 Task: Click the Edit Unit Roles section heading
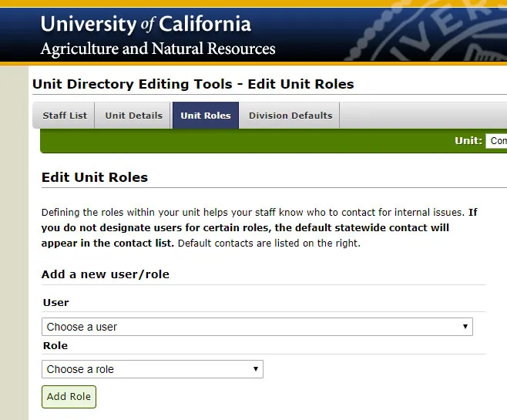pyautogui.click(x=95, y=177)
